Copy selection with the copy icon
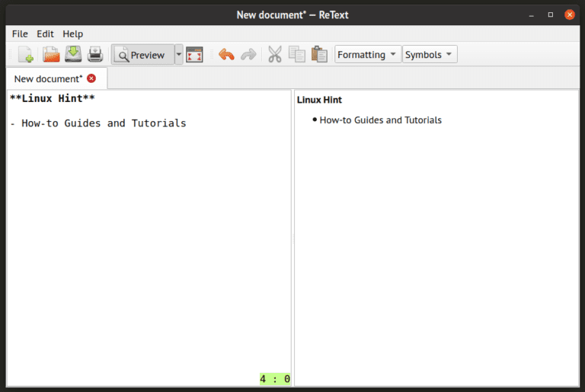The image size is (585, 392). (297, 55)
